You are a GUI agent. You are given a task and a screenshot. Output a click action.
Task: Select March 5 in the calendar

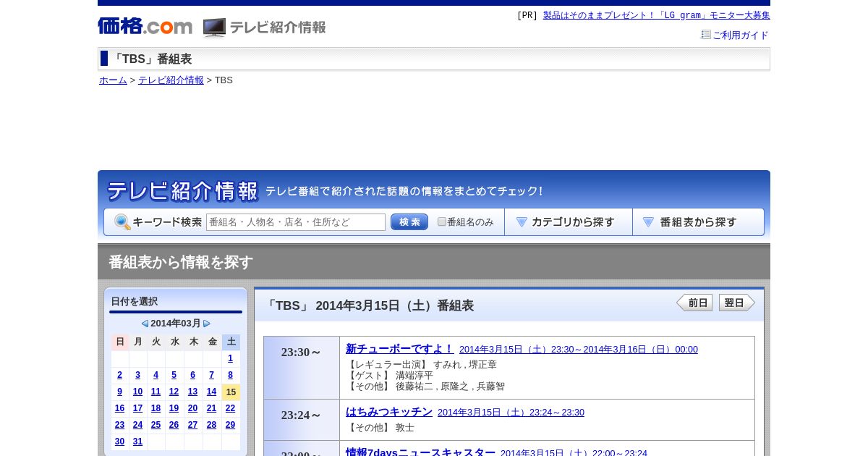click(174, 375)
